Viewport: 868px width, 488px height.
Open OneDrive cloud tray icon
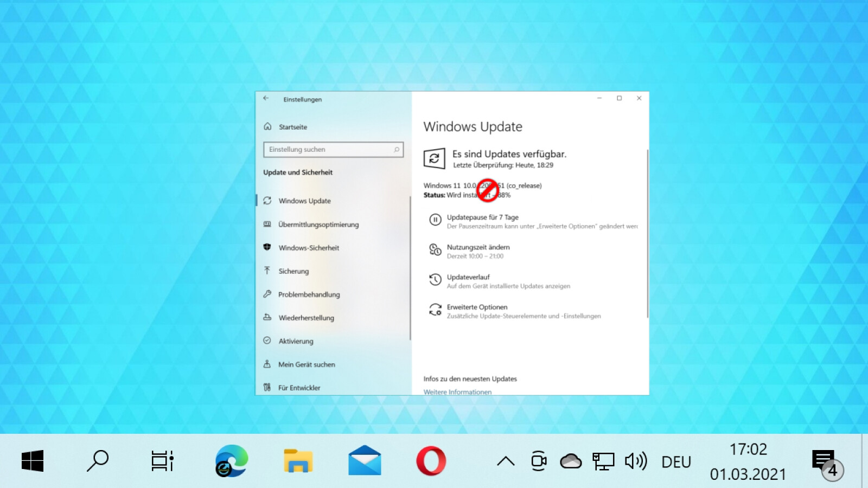point(571,461)
